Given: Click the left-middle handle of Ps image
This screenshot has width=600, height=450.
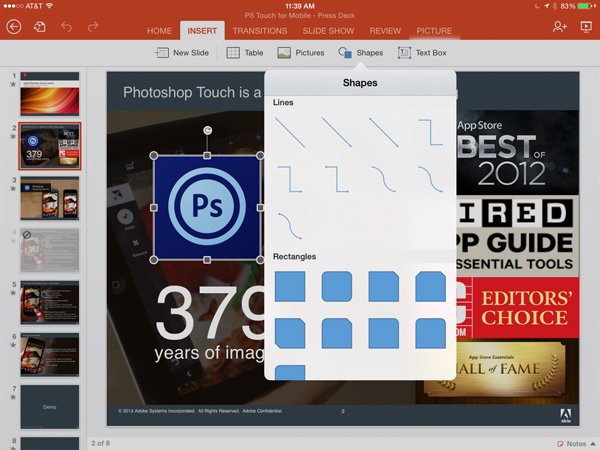Looking at the screenshot, I should [153, 208].
